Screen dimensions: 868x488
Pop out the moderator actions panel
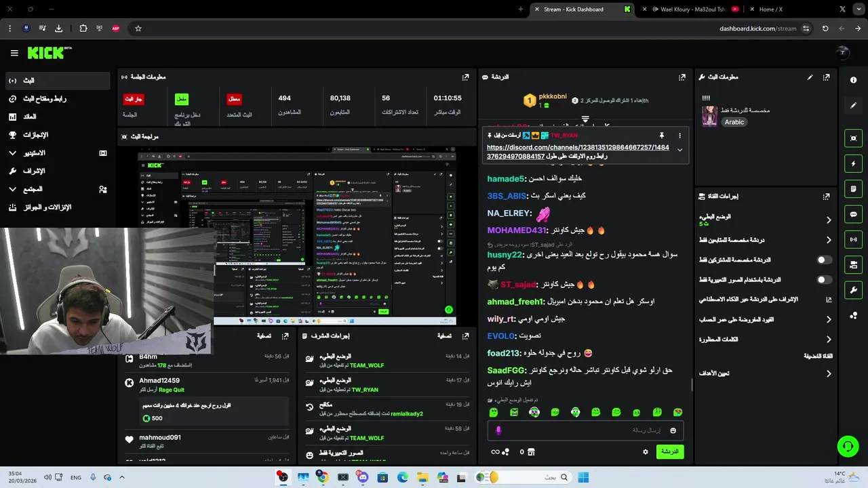click(465, 335)
